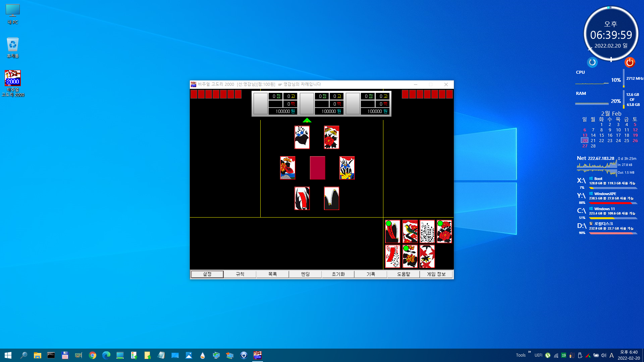Viewport: 644px width, 362px height.
Task: Click the first player's 100000 원 money field
Action: [283, 111]
